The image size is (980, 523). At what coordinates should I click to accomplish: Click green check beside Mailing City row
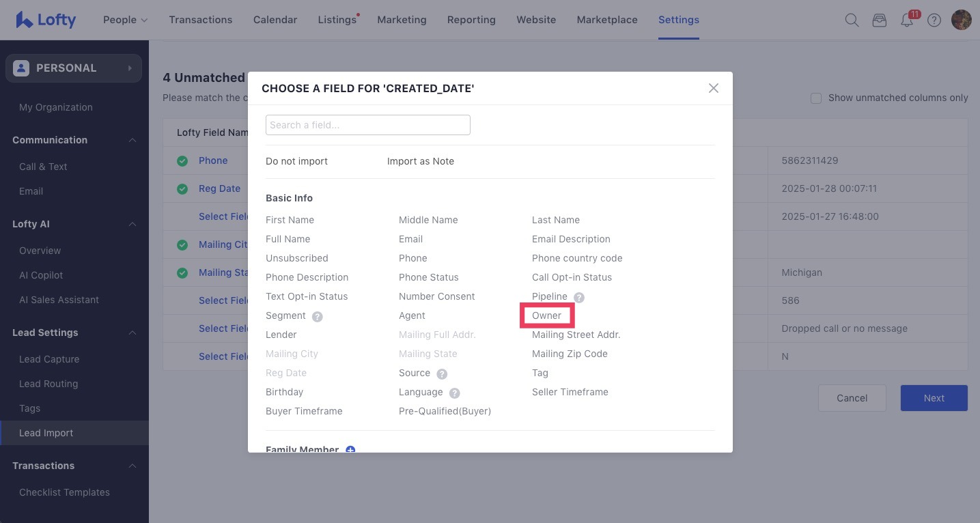coord(182,244)
